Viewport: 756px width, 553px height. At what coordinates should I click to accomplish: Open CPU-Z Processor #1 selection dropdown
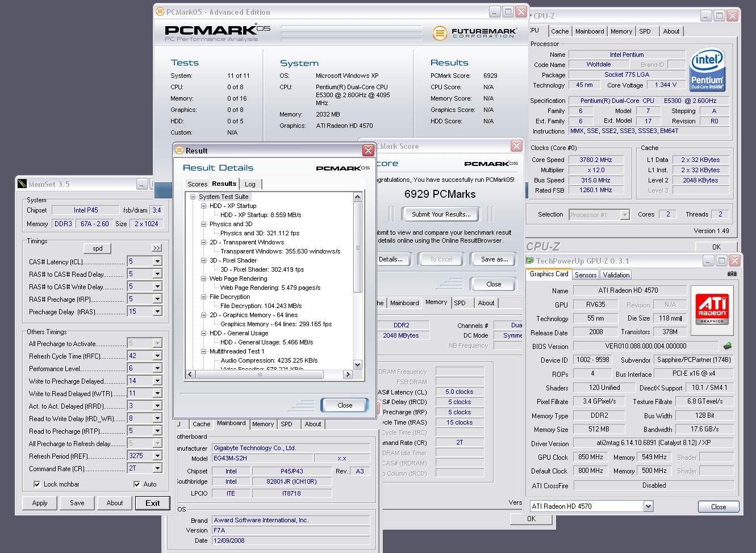(625, 215)
